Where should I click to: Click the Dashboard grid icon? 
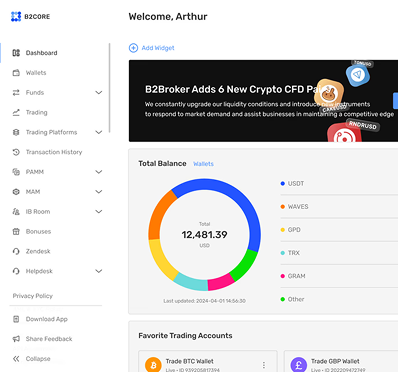(16, 53)
